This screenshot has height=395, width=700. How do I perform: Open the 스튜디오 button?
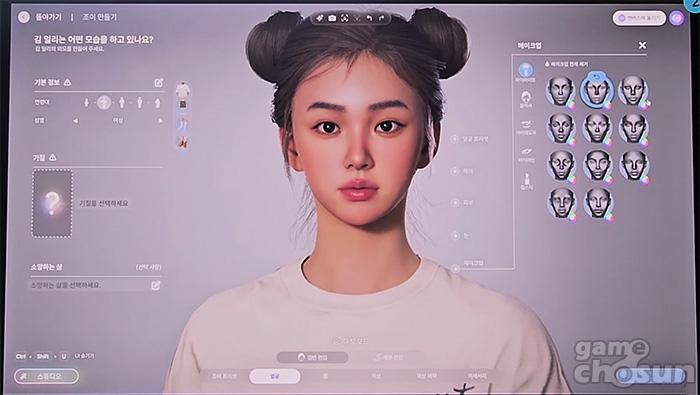pos(46,376)
